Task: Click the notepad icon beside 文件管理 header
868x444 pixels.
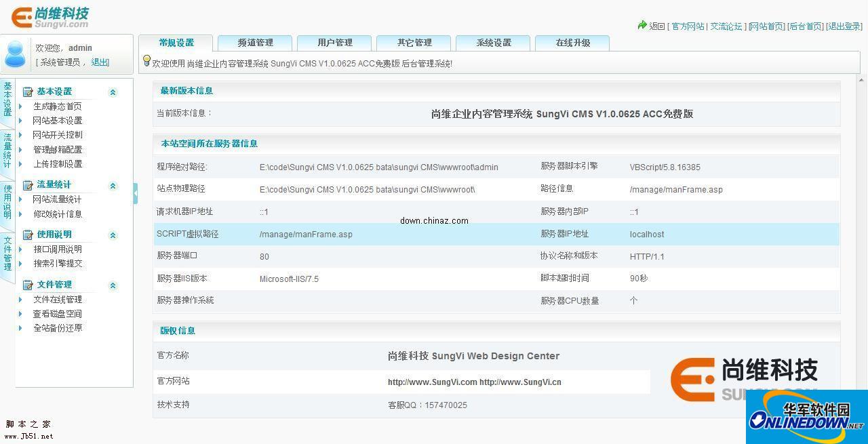Action: point(26,285)
